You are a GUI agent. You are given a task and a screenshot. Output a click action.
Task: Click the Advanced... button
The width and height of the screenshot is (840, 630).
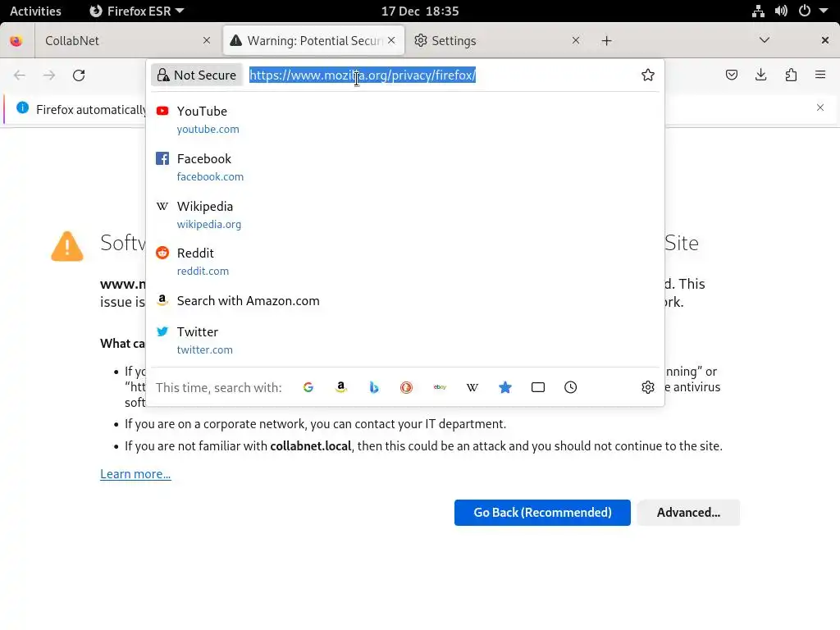point(688,513)
